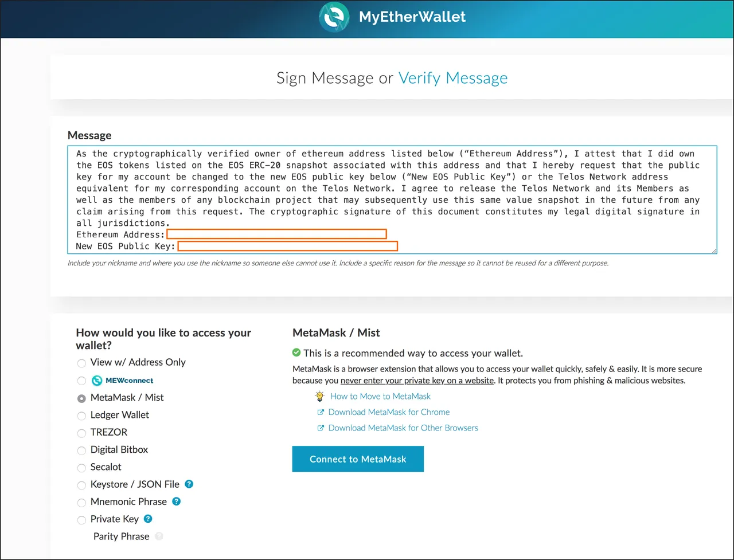The width and height of the screenshot is (734, 560).
Task: Click the lightbulb icon by How to Move
Action: [x=320, y=396]
